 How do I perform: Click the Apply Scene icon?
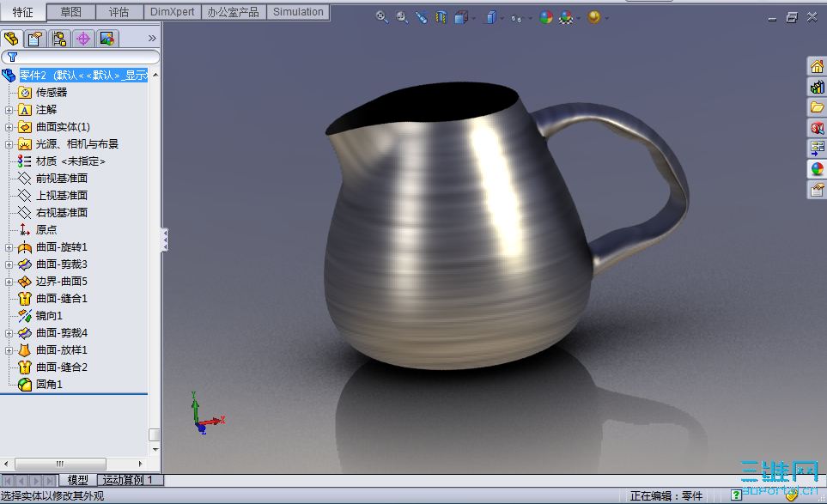[567, 17]
